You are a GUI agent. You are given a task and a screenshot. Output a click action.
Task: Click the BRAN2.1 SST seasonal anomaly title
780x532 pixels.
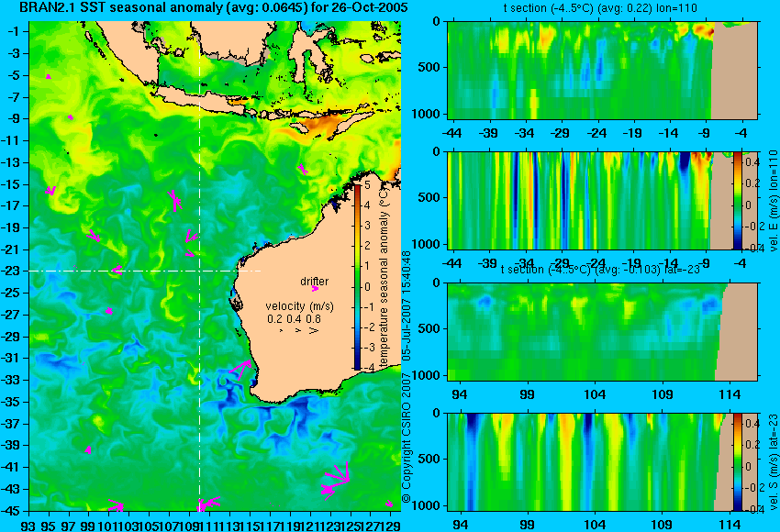(x=214, y=7)
